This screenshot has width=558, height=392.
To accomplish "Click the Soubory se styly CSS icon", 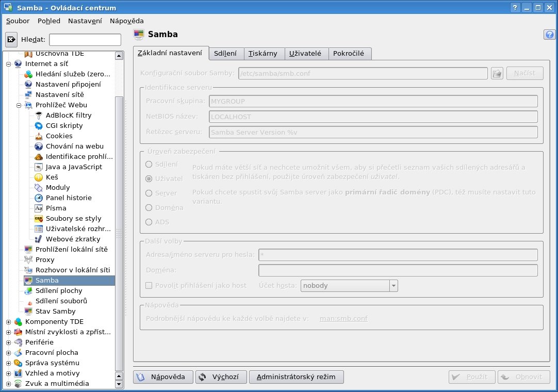I will click(39, 219).
